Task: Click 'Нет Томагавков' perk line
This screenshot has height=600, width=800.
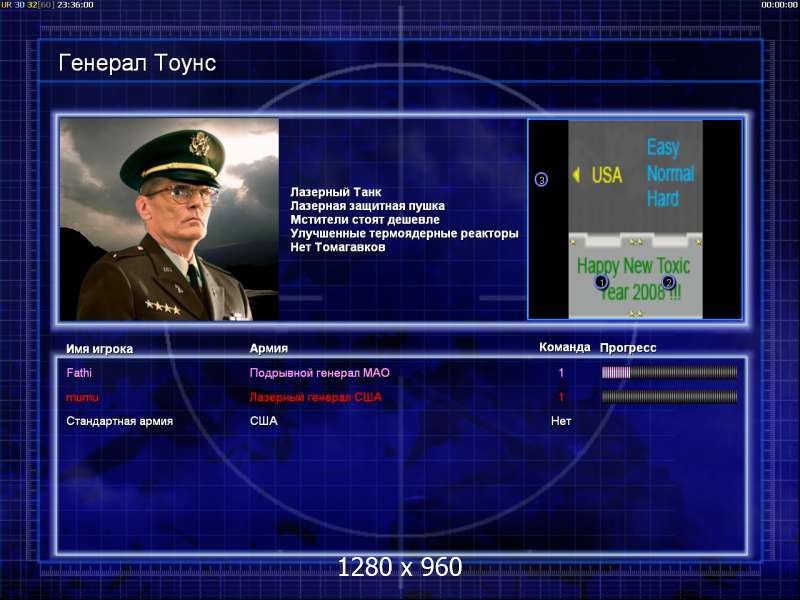Action: 338,247
